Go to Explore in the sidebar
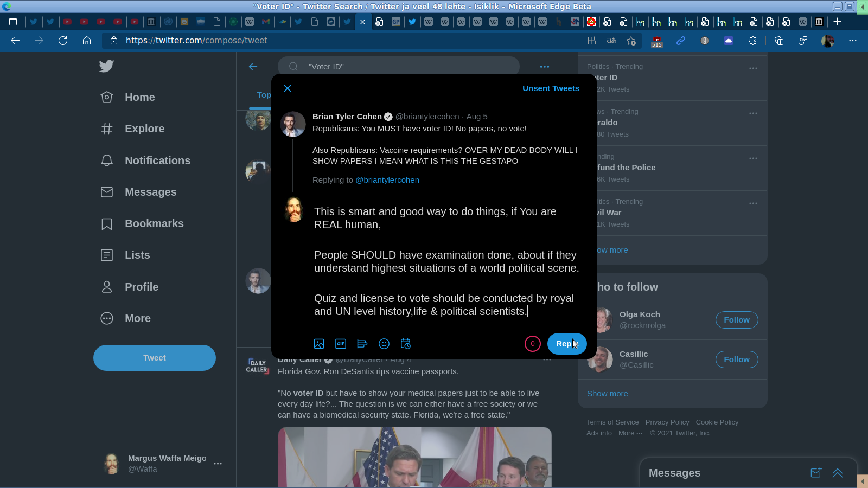868x488 pixels. (132, 129)
